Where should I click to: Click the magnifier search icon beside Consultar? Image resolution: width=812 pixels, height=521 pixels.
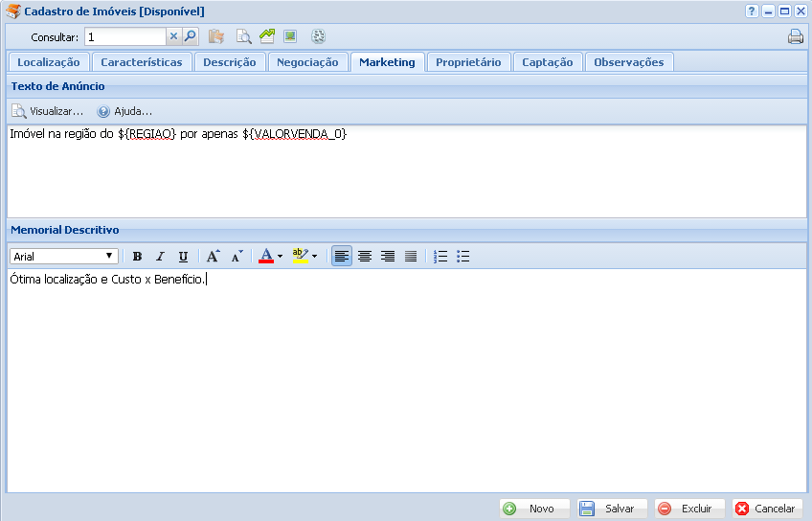click(191, 37)
